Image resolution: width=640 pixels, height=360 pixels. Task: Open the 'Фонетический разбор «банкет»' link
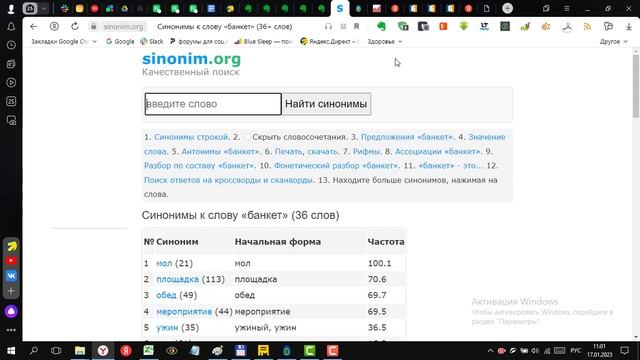336,166
